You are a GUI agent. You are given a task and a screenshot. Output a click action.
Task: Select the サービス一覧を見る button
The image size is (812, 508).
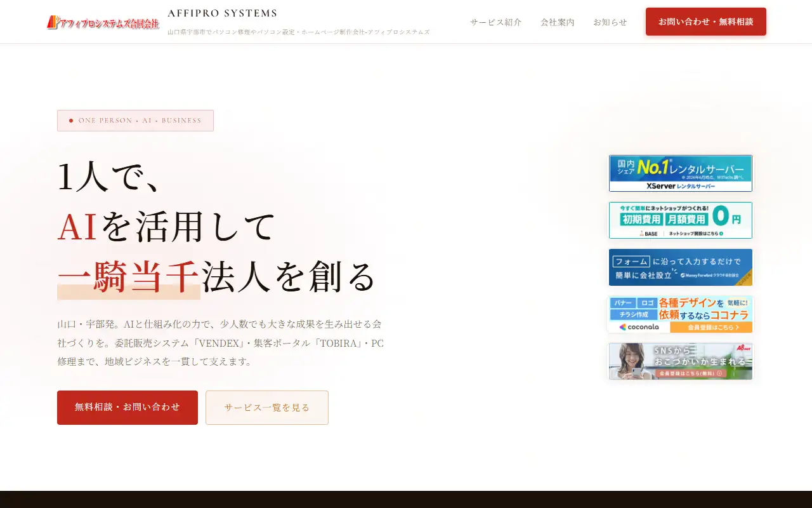(267, 408)
